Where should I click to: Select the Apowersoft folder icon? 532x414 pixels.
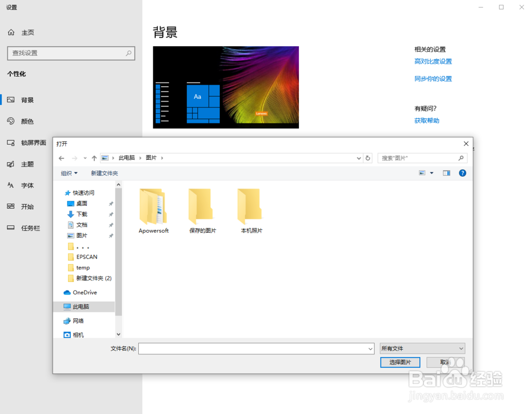coord(153,206)
